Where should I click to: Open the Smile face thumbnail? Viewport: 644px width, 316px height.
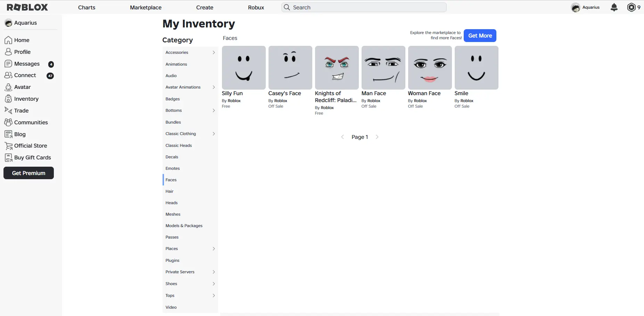click(x=477, y=68)
